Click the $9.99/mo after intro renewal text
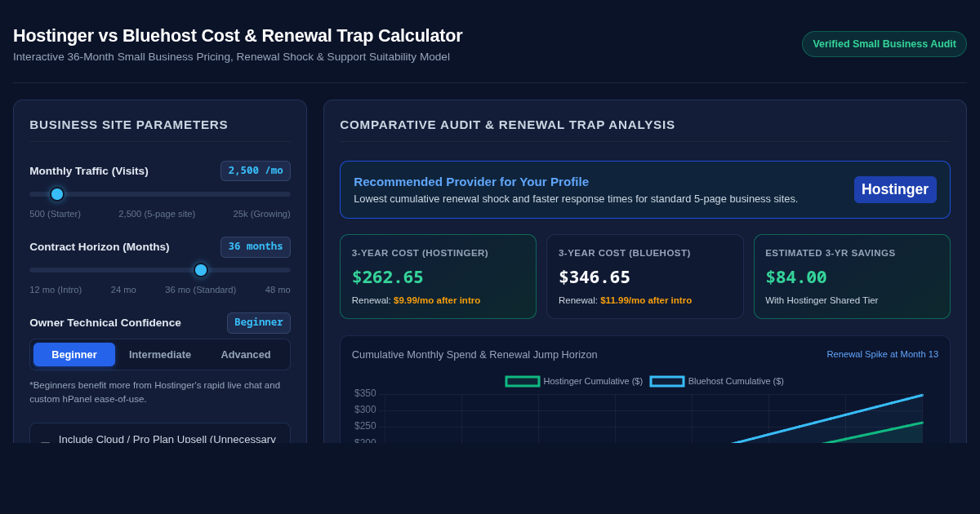Image resolution: width=980 pixels, height=514 pixels. [437, 300]
